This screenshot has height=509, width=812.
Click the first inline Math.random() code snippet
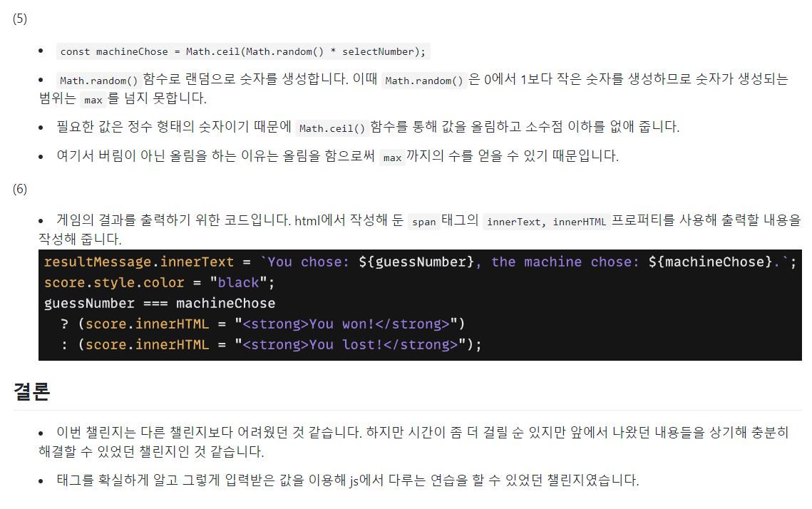(x=98, y=81)
